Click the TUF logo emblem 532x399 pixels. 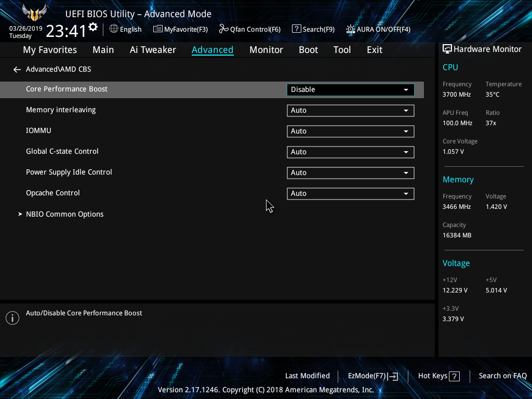[x=34, y=12]
